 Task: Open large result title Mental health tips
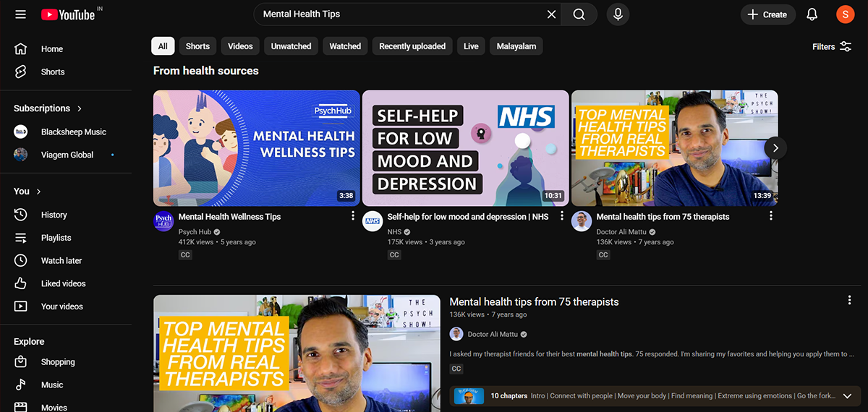tap(534, 302)
